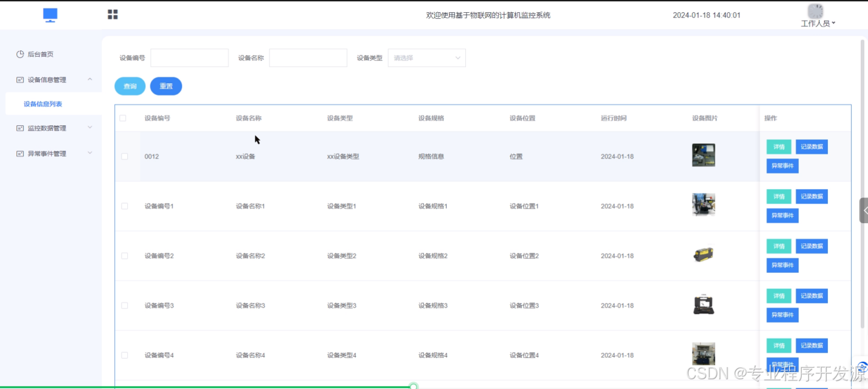
Task: Click the icon beside 监控数据管理
Action: click(x=20, y=128)
